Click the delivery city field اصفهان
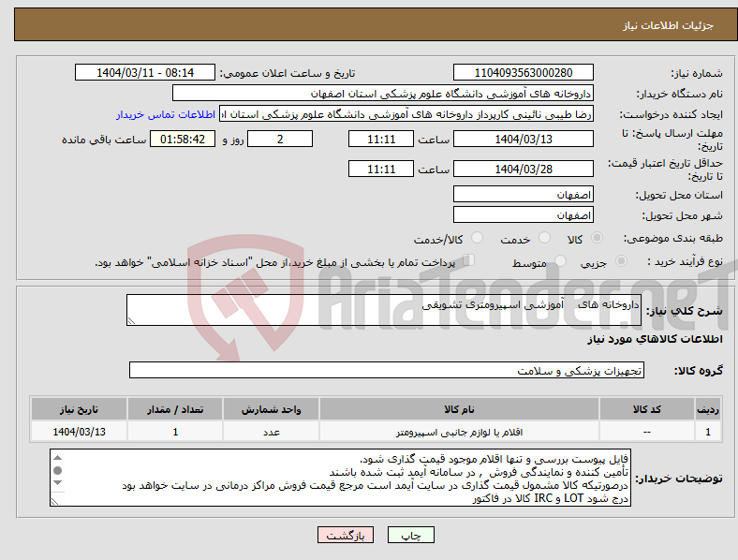The image size is (738, 560). pyautogui.click(x=523, y=214)
